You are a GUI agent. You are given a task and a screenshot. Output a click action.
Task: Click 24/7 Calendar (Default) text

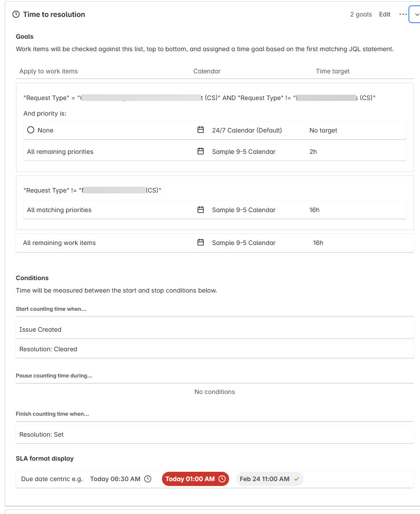247,130
